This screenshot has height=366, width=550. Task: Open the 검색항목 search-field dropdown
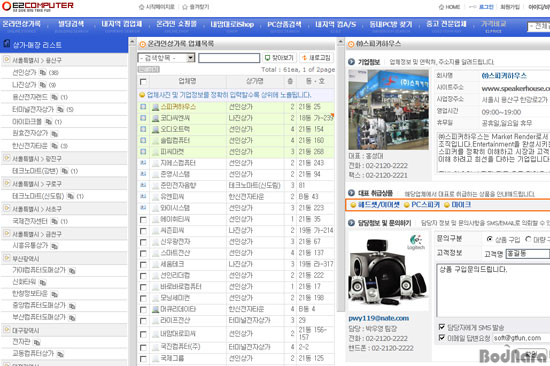(166, 58)
